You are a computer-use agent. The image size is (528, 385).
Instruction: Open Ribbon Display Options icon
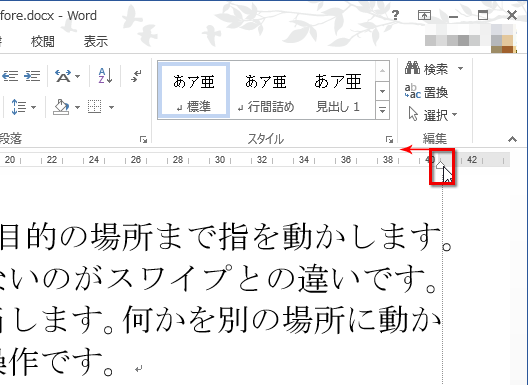(x=424, y=15)
